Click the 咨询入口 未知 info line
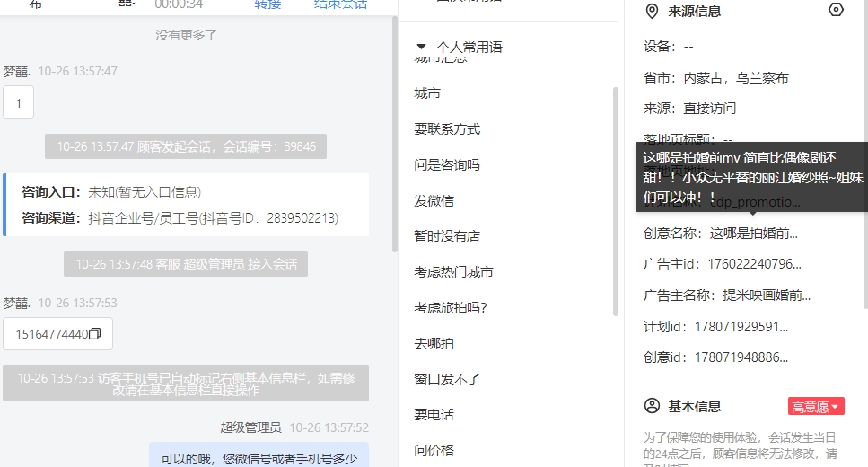This screenshot has height=467, width=868. pos(111,192)
